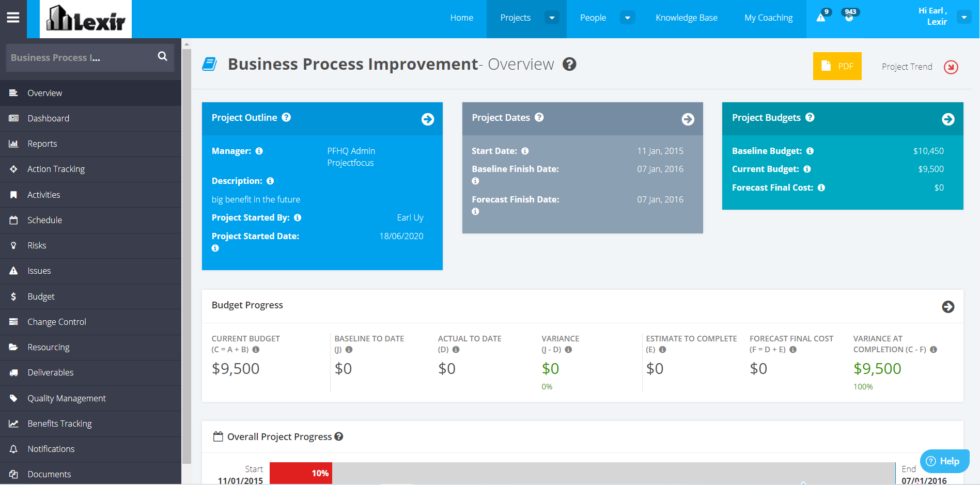Viewport: 980px width, 485px height.
Task: Click the Lexir logo
Action: point(86,19)
